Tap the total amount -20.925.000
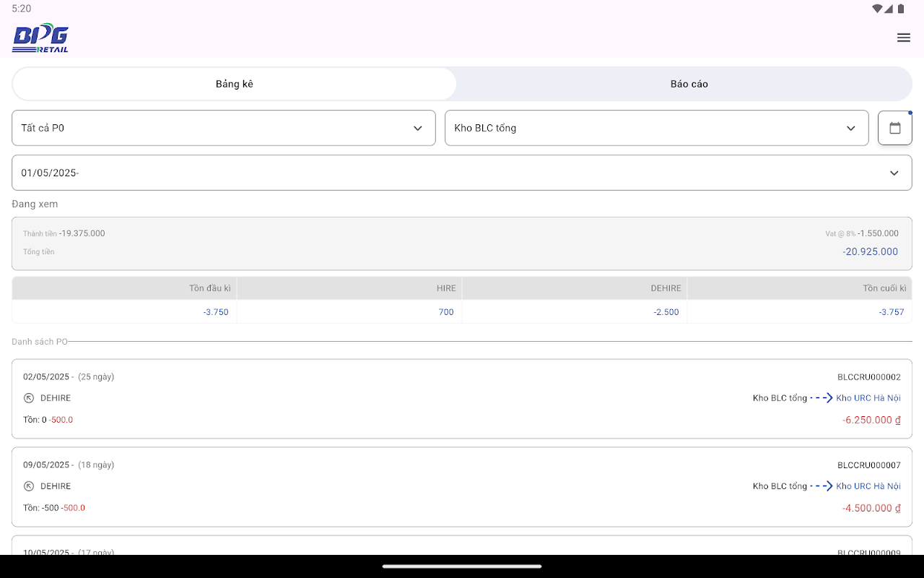 click(871, 252)
